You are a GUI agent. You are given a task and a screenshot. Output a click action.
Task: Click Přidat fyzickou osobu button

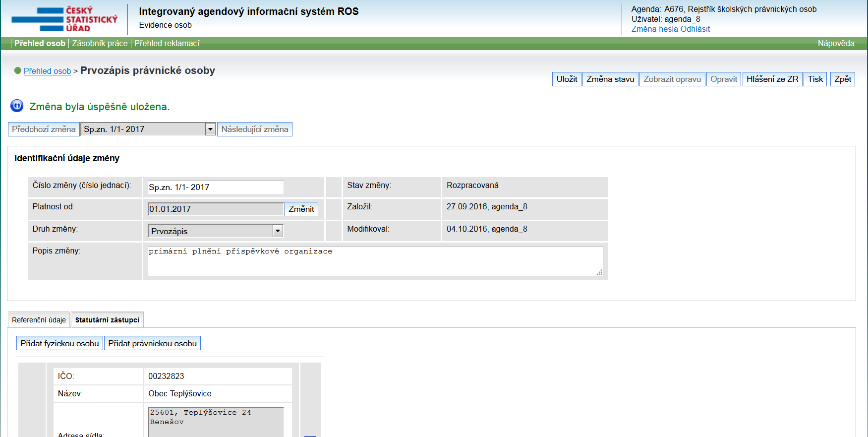(x=59, y=343)
